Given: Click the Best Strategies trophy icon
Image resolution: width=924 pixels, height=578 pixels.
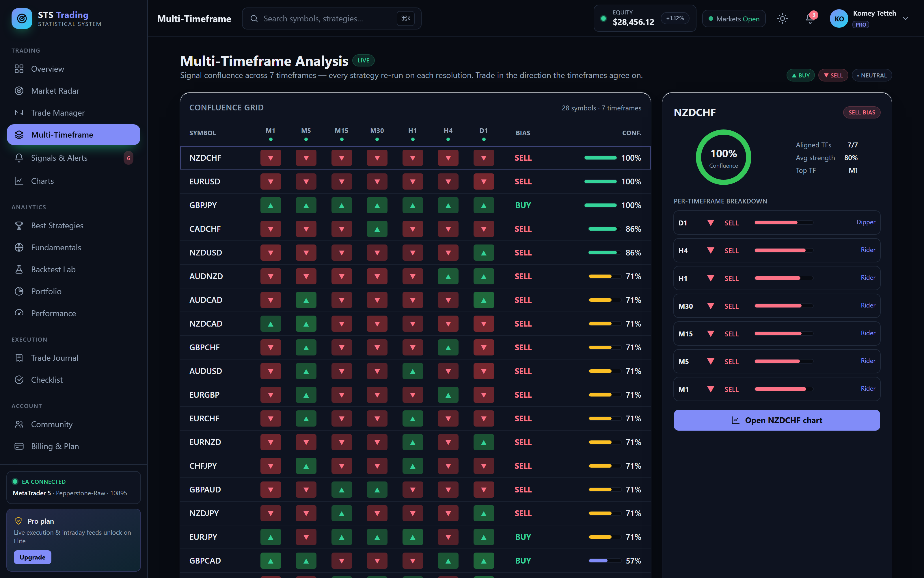Looking at the screenshot, I should pyautogui.click(x=19, y=225).
